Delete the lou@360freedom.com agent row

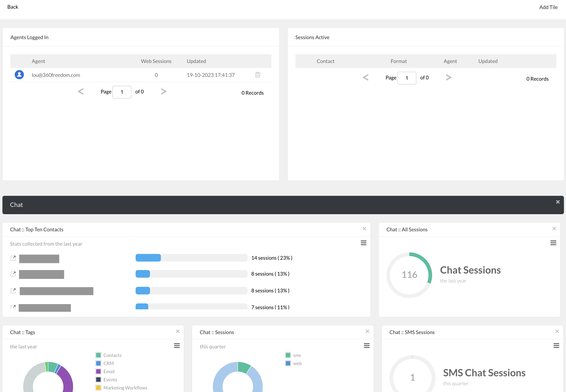point(257,75)
